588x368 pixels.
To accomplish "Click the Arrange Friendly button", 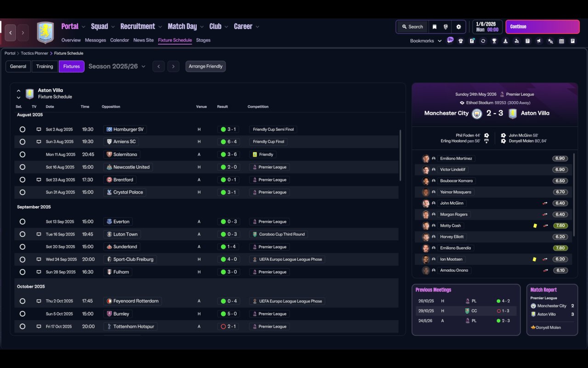I will point(205,66).
